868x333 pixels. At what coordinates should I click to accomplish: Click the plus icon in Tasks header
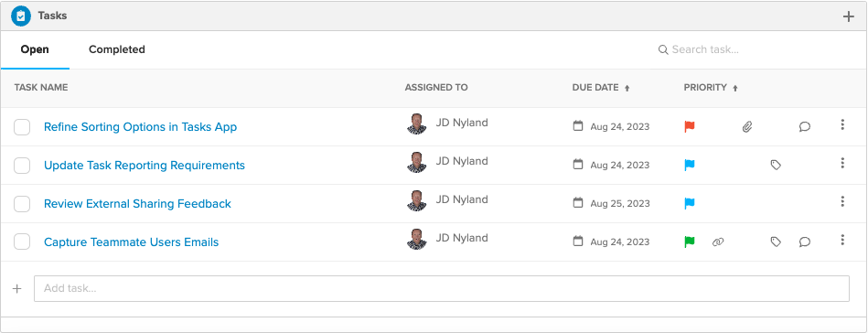pyautogui.click(x=848, y=16)
